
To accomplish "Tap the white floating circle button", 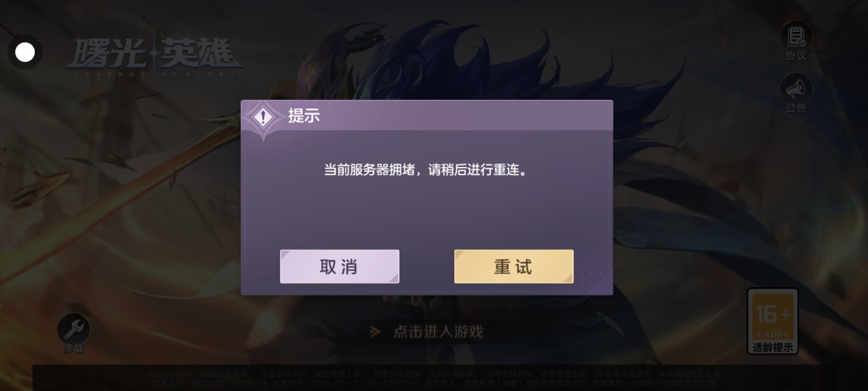I will point(25,52).
